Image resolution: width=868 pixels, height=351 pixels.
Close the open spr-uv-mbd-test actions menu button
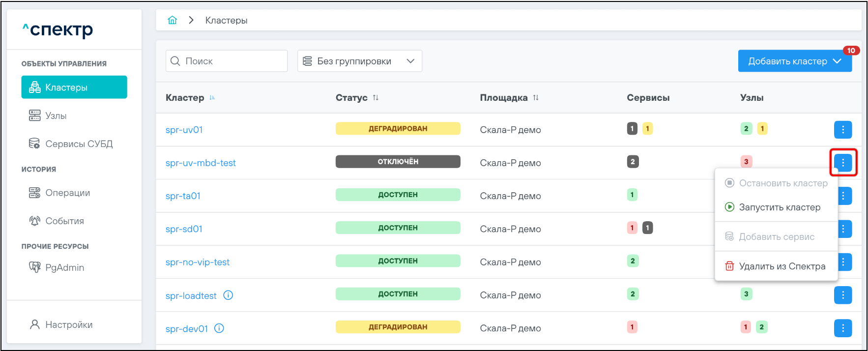tap(842, 162)
